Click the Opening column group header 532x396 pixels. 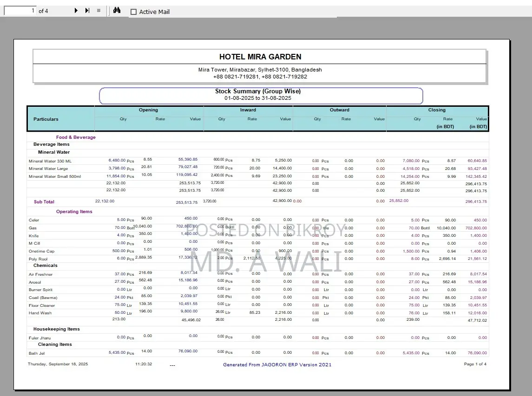[148, 110]
